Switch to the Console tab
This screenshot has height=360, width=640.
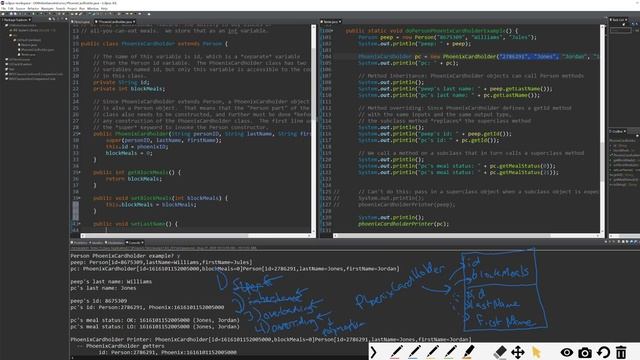[x=133, y=243]
